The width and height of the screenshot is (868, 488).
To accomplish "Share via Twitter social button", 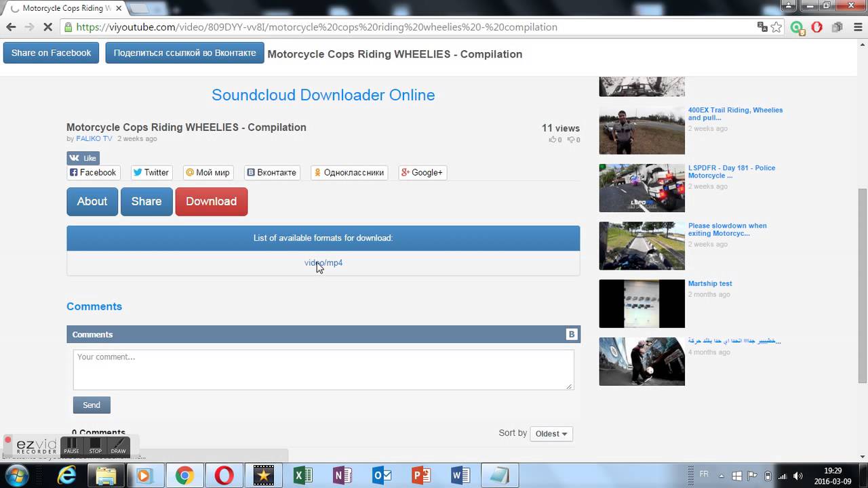I will coord(151,172).
